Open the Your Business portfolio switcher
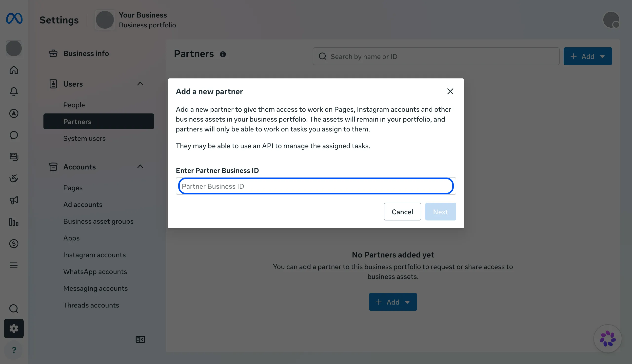Viewport: 632px width, 364px height. [136, 20]
